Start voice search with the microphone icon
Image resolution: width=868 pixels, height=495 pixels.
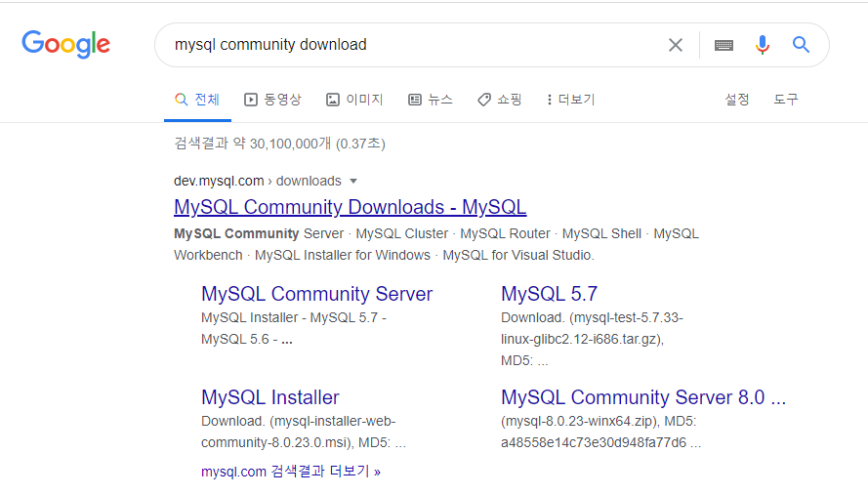pyautogui.click(x=763, y=45)
